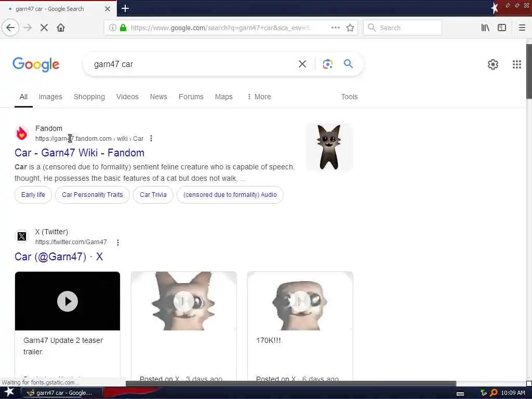Screen dimensions: 532x399
Task: Switch to Forums results
Action: [191, 97]
